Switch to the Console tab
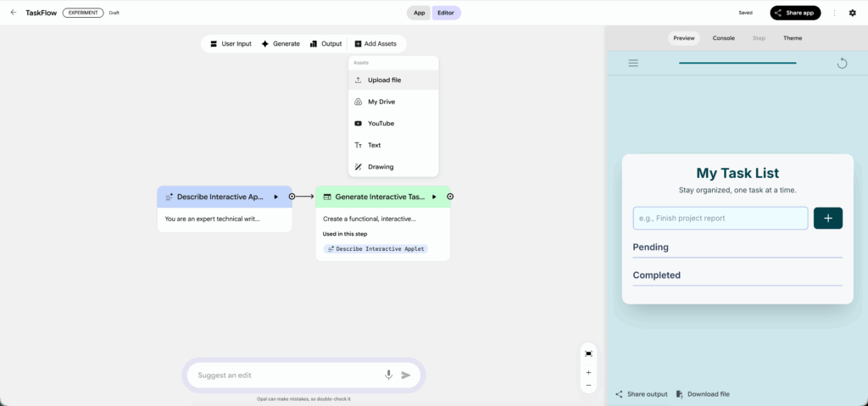This screenshot has width=868, height=406. pyautogui.click(x=723, y=38)
